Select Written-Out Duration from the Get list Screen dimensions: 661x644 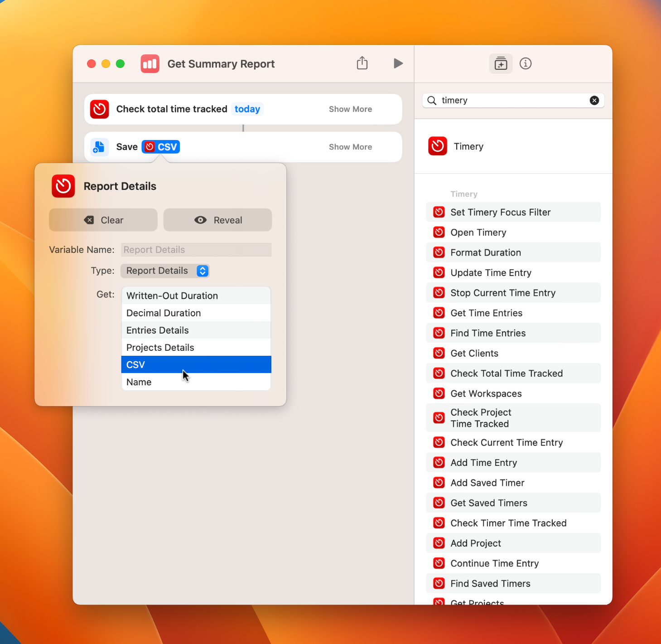pos(196,296)
